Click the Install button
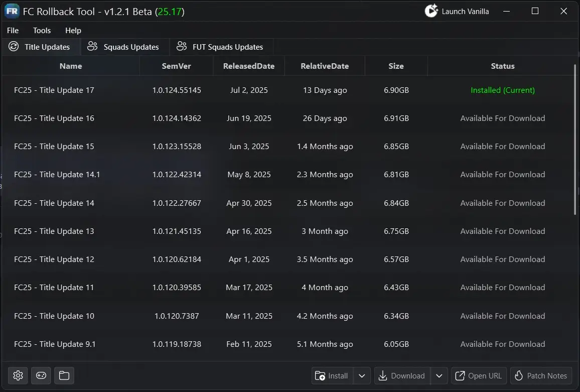580x392 pixels. [332, 376]
